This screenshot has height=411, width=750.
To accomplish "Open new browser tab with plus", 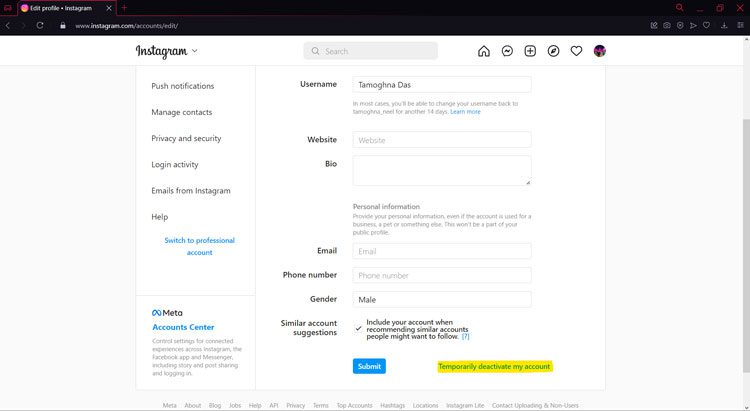I will point(124,8).
